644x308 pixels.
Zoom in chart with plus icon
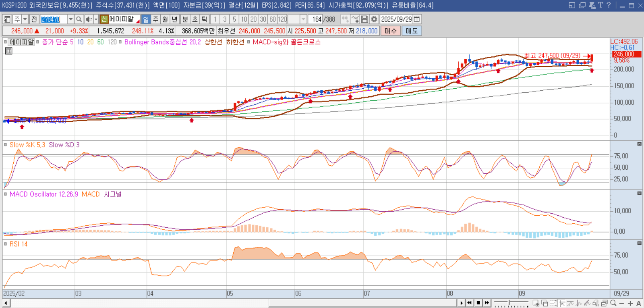click(x=630, y=303)
